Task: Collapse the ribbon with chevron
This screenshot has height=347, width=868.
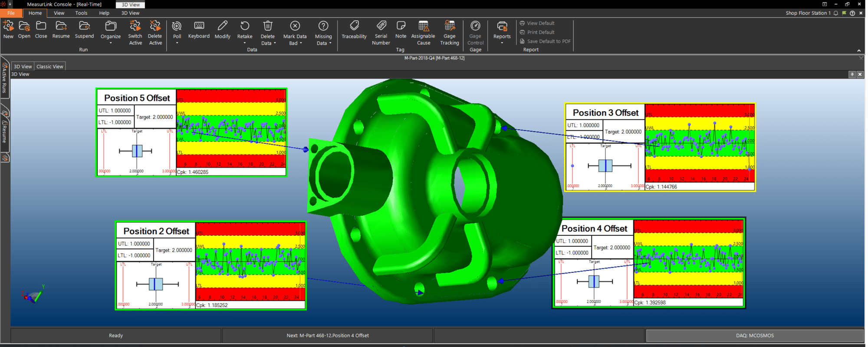Action: tap(859, 50)
